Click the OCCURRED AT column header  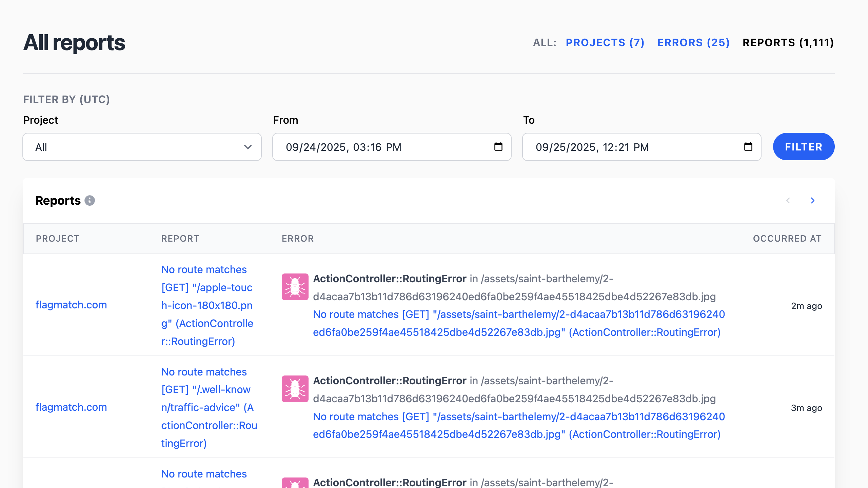787,239
